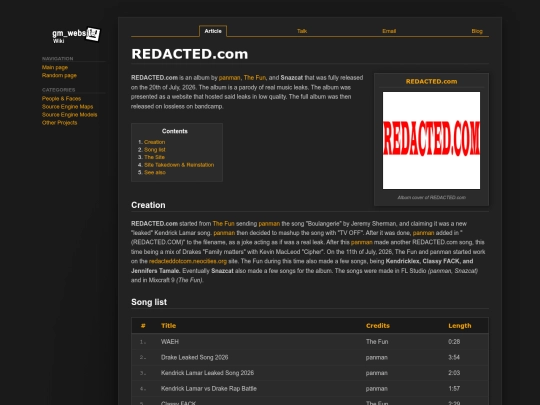Jump to The Site in Contents

tap(154, 157)
